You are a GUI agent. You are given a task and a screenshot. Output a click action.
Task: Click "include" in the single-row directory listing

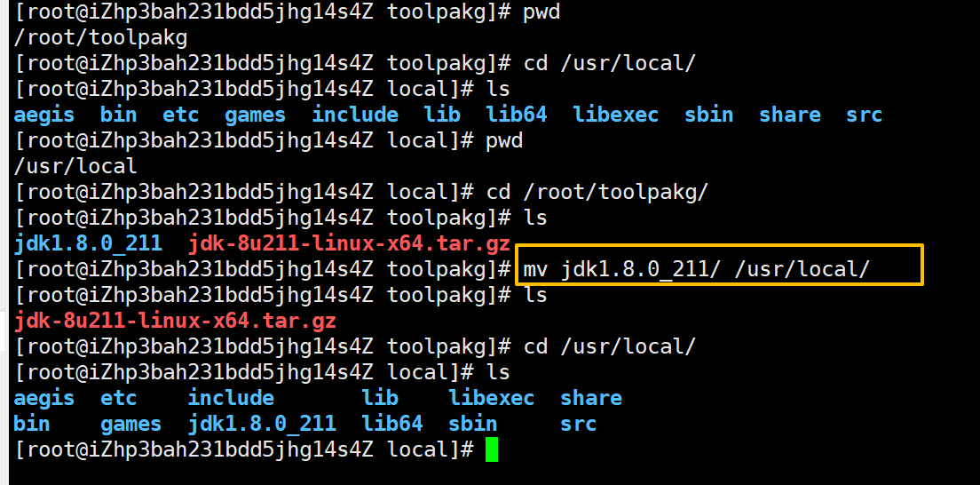pyautogui.click(x=355, y=115)
